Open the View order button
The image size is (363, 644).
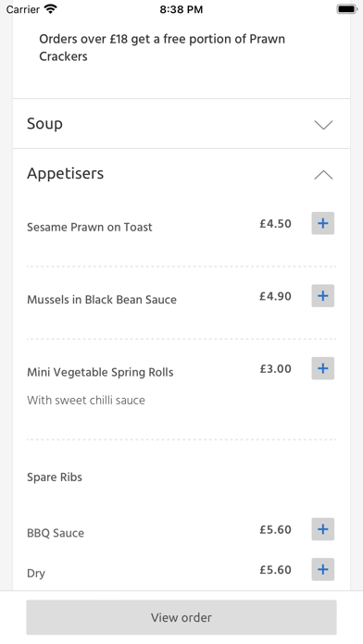point(181,617)
